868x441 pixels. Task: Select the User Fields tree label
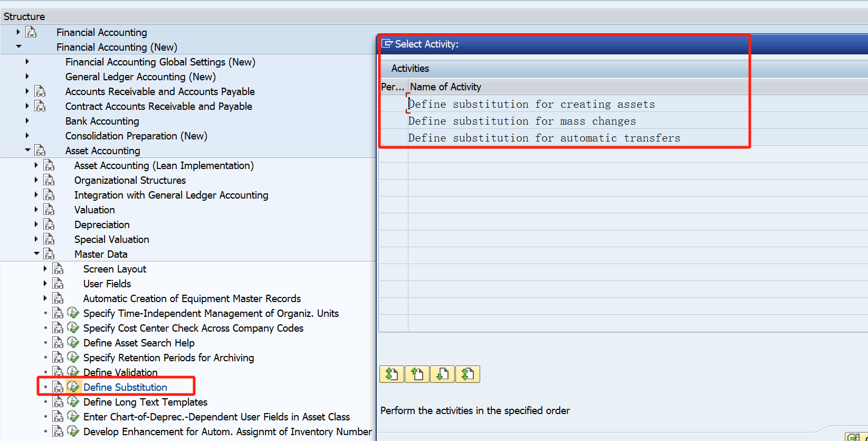point(107,284)
